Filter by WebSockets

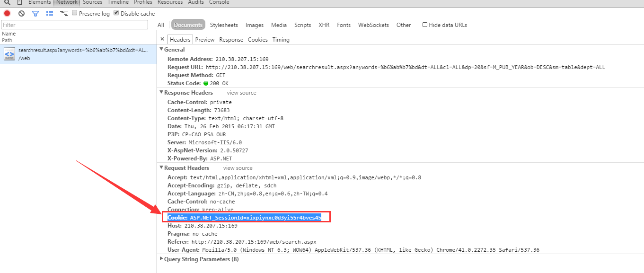click(373, 25)
